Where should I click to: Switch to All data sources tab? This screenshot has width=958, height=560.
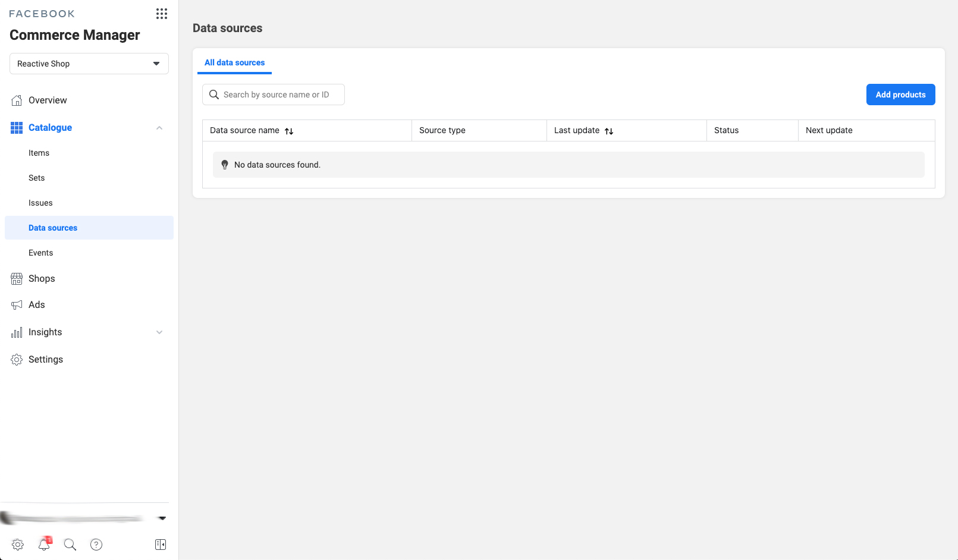234,62
